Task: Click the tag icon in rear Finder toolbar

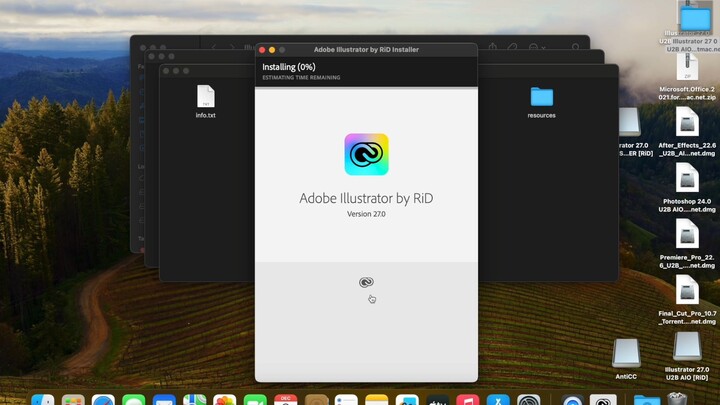Action: [512, 47]
